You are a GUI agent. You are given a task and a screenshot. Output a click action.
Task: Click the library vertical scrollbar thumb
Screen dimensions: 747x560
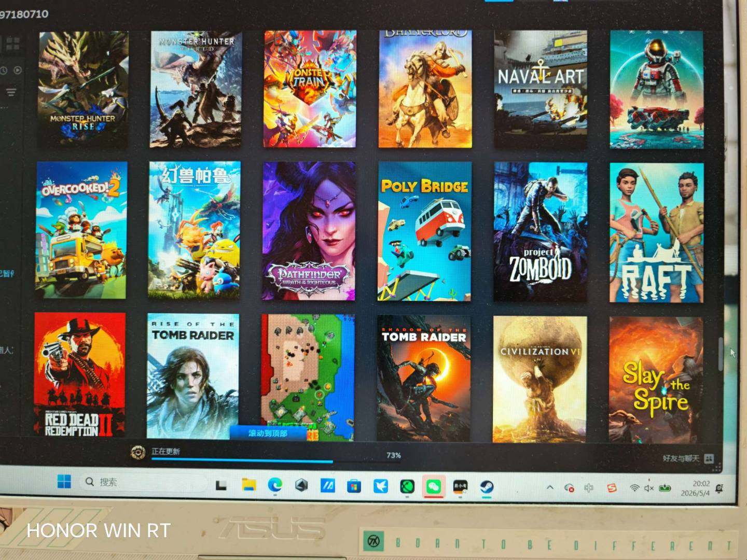coord(720,354)
